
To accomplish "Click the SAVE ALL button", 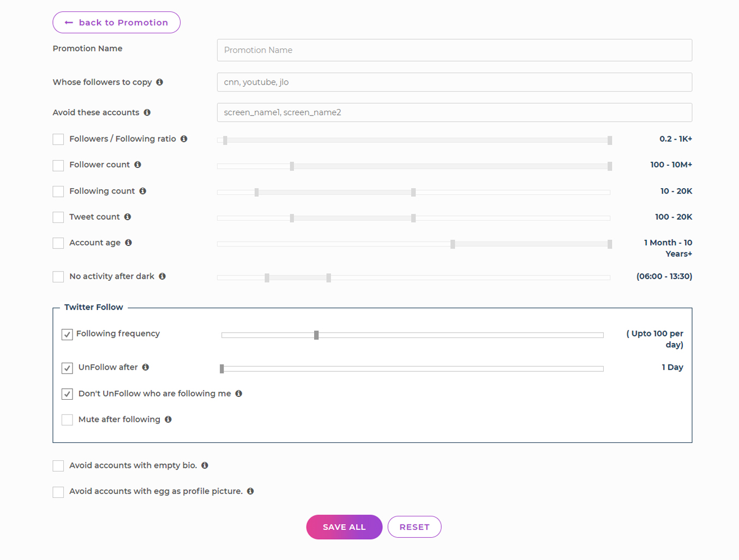I will [x=344, y=527].
